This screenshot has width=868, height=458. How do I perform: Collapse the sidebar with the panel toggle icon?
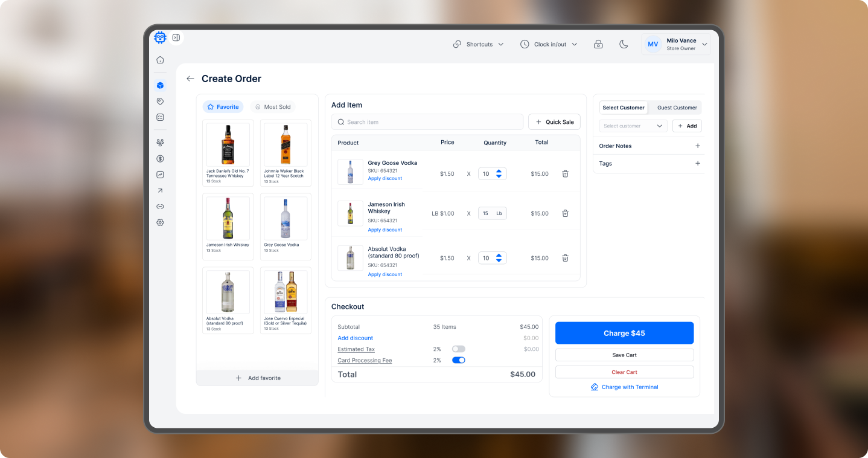176,37
